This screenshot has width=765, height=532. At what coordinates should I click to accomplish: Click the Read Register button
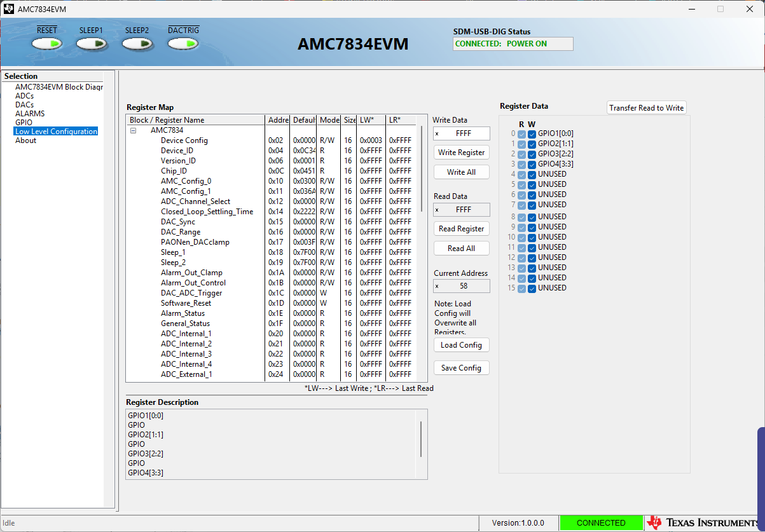(x=462, y=229)
